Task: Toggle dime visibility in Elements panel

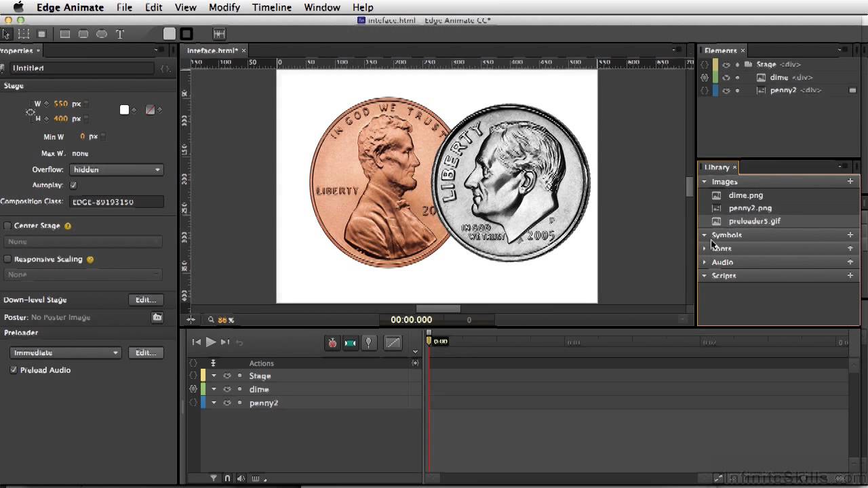Action: (726, 77)
